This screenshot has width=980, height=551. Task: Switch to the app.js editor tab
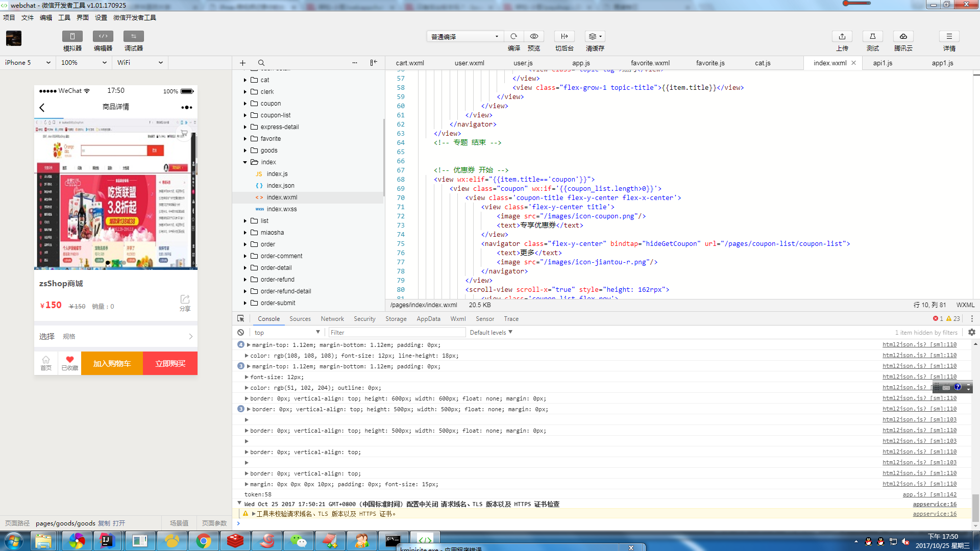(581, 63)
